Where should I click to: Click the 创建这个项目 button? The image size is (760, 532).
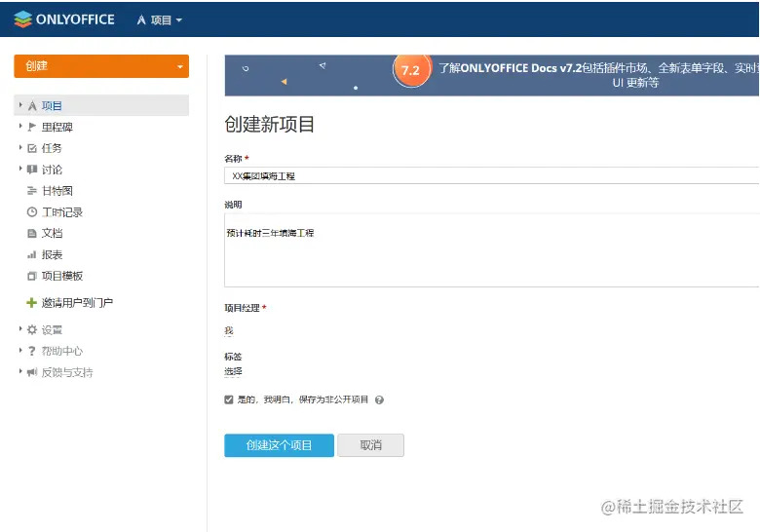pyautogui.click(x=280, y=445)
